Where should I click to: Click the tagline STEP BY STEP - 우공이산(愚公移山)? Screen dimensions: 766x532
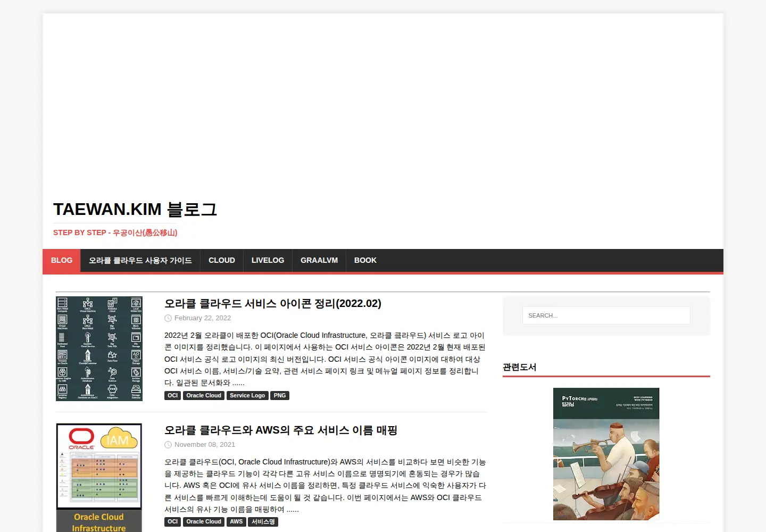[115, 232]
